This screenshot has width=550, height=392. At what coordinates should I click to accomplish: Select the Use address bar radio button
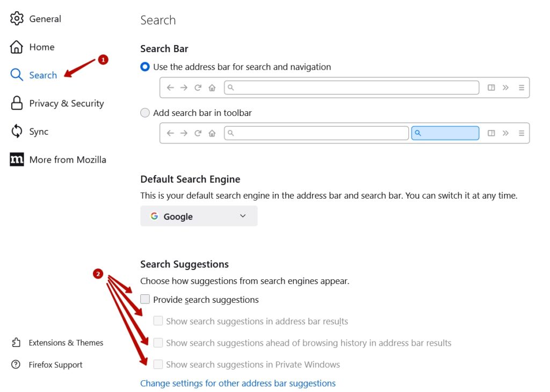point(144,67)
